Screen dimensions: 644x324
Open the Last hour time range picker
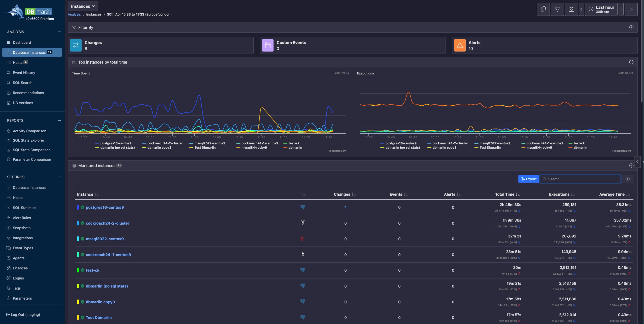coord(601,9)
